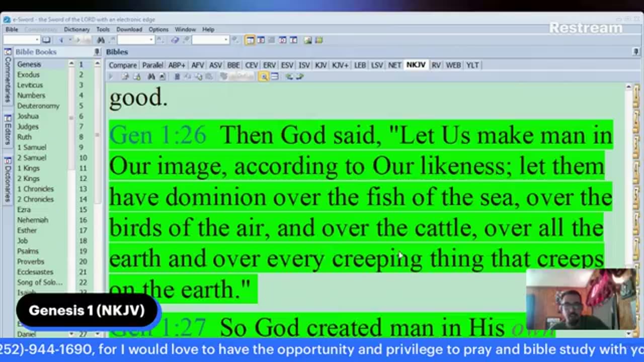Viewport: 644px width, 362px height.
Task: Switch to the WEB Bible tab
Action: (453, 65)
